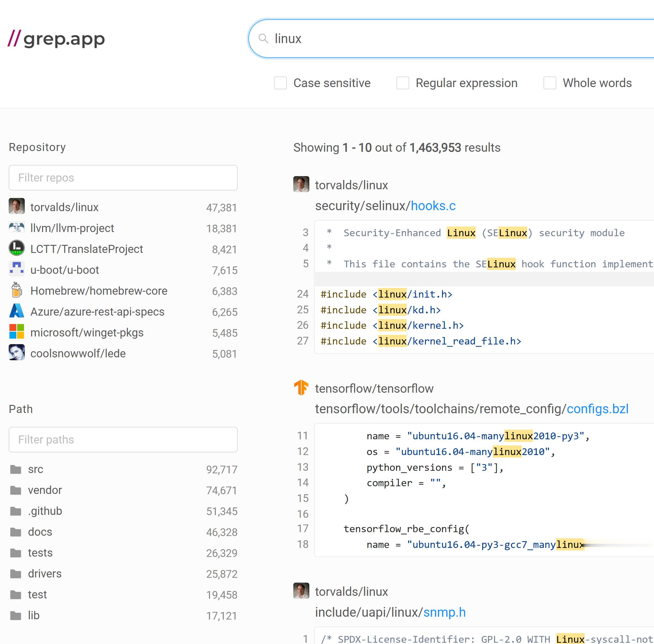Click the .github folder icon

(x=15, y=511)
